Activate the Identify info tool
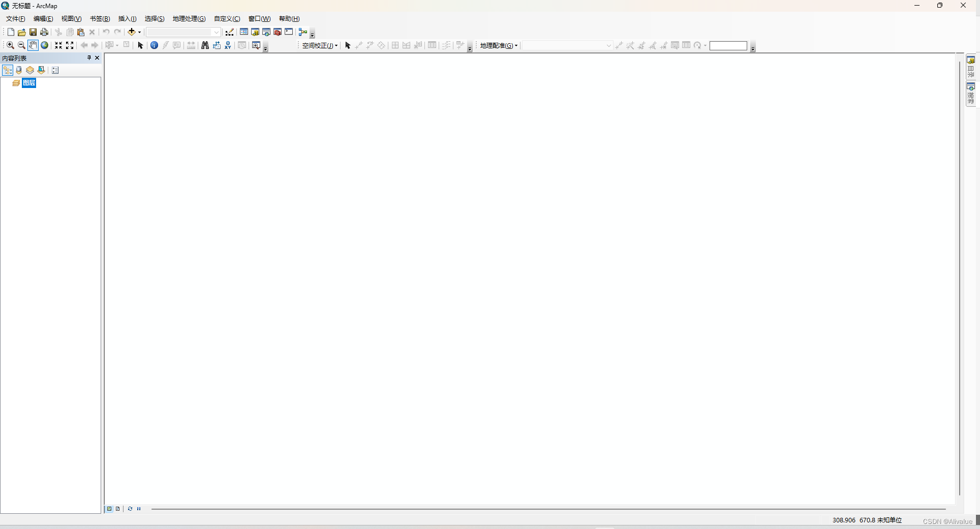Viewport: 980px width, 529px height. (x=155, y=45)
